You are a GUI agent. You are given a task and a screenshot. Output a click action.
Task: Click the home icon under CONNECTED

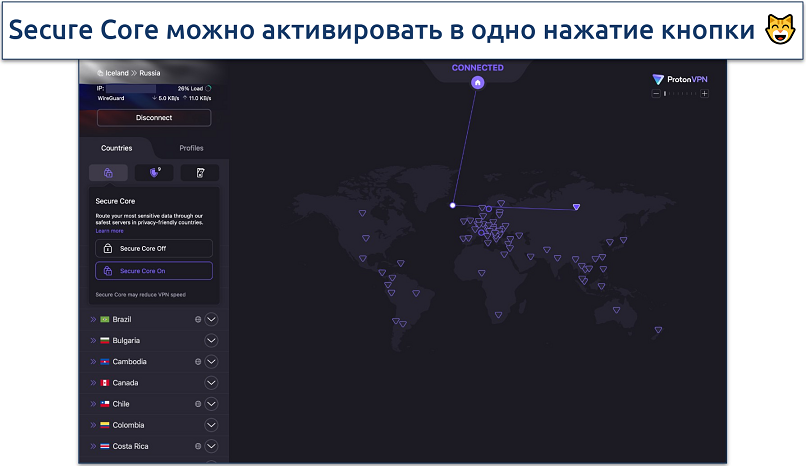(478, 83)
